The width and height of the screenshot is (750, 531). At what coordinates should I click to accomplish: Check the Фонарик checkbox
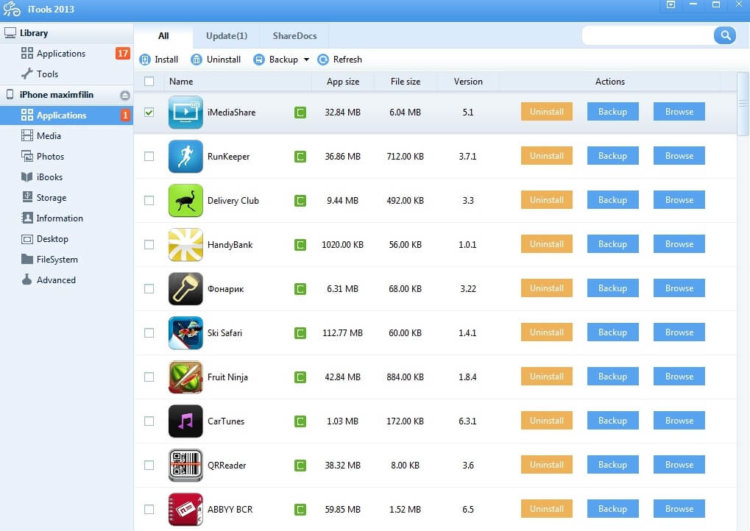coord(149,288)
